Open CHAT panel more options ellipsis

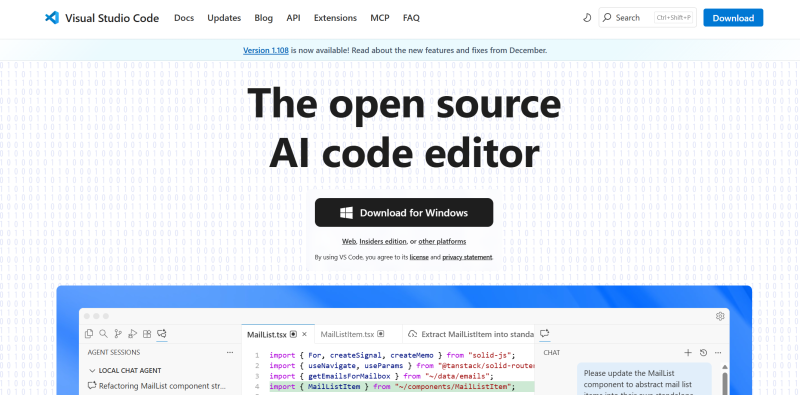[718, 353]
